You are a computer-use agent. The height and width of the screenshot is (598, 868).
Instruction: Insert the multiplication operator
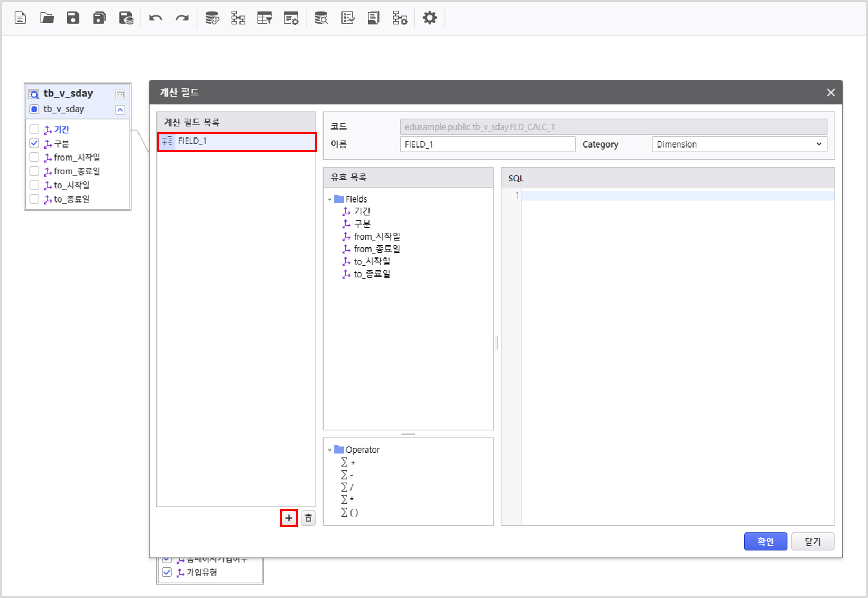[x=348, y=500]
